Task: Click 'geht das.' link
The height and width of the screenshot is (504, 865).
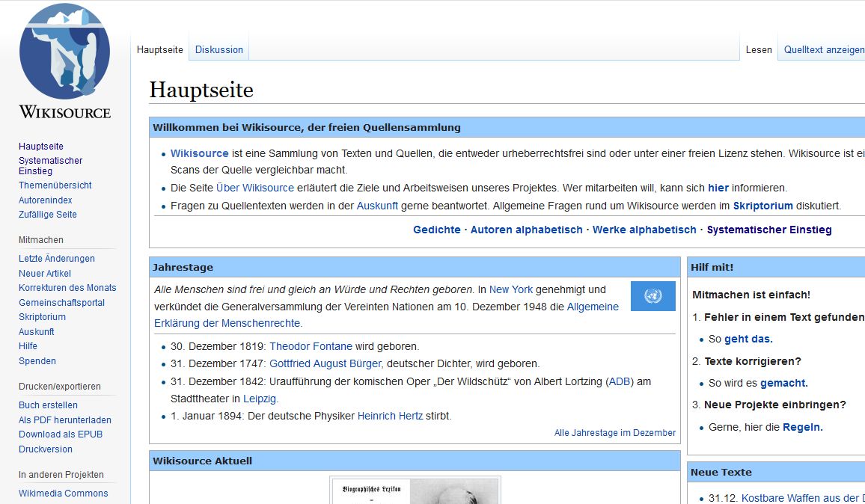Action: [748, 339]
